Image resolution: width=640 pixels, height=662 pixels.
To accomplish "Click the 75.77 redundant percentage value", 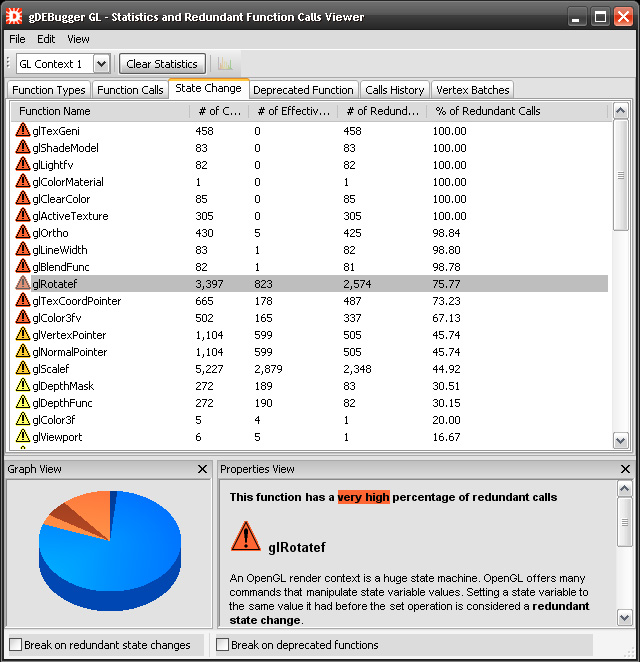I will [446, 284].
